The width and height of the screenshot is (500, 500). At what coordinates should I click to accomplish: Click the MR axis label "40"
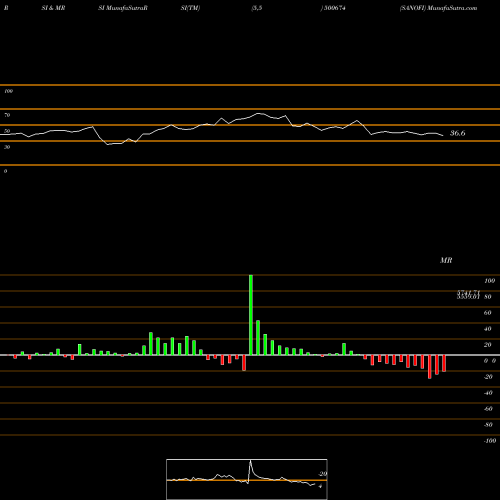488,329
